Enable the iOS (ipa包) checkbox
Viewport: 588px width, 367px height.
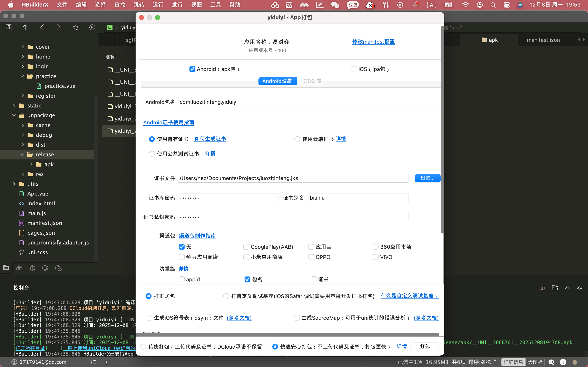(354, 69)
